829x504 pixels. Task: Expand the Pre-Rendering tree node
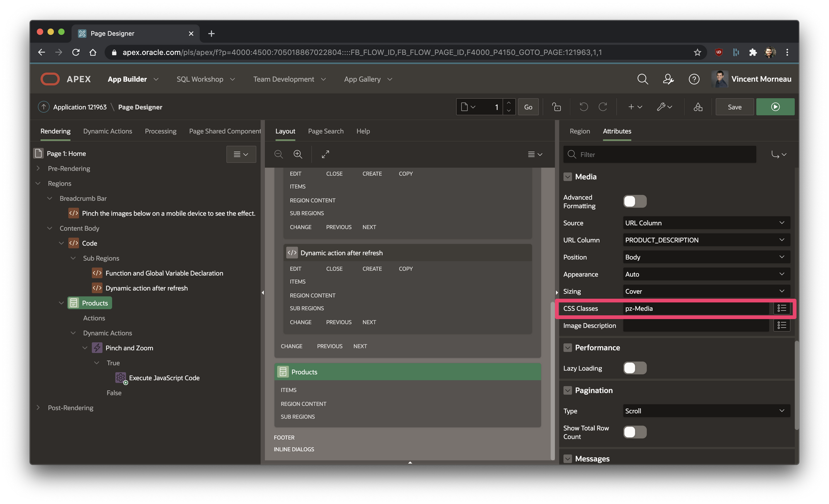pos(38,168)
